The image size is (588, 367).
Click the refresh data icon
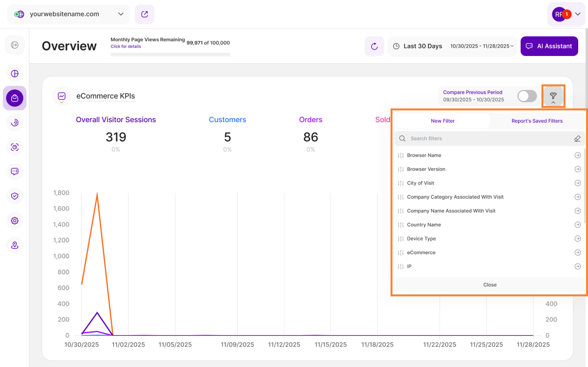(x=374, y=46)
